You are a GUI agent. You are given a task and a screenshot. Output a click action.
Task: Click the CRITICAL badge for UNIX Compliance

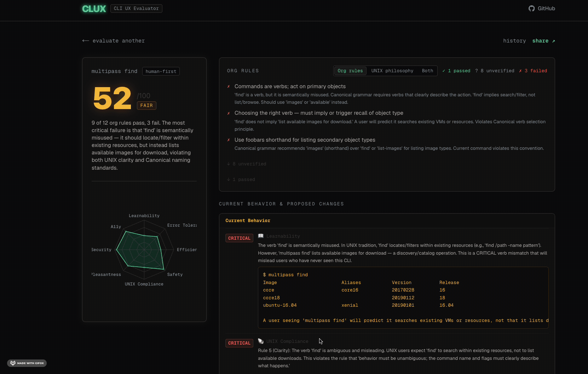tap(239, 343)
